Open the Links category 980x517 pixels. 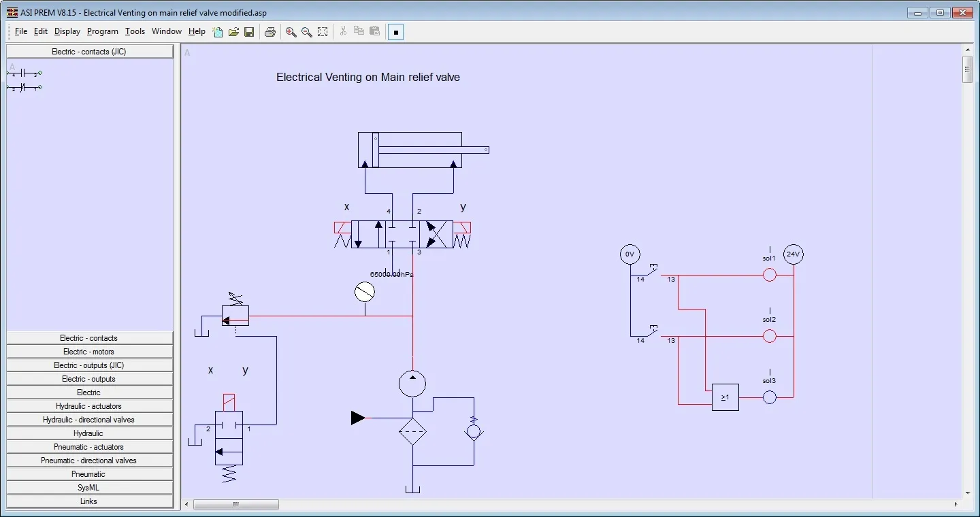click(x=88, y=501)
